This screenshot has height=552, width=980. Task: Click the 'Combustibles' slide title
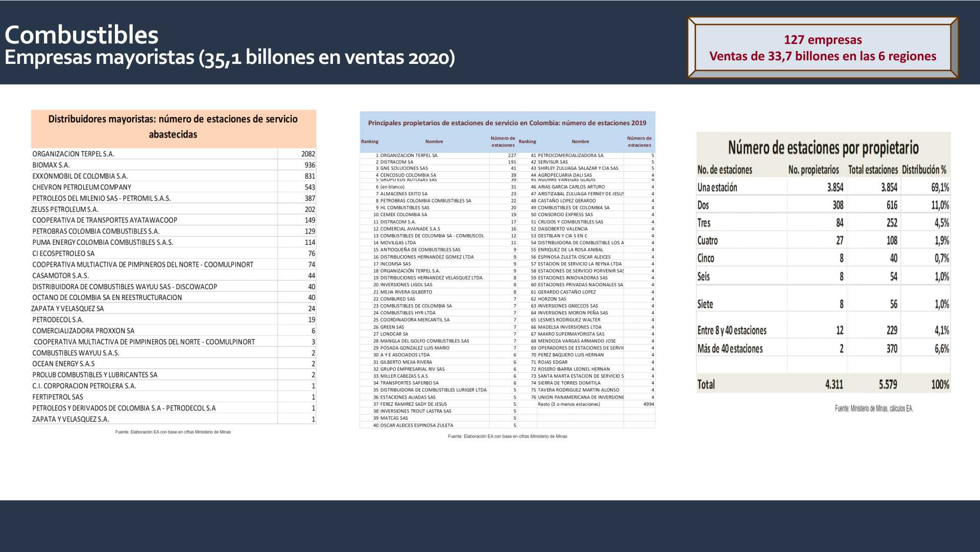point(81,35)
